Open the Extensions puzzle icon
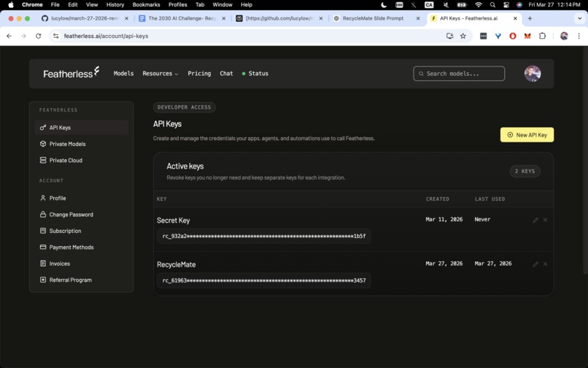The image size is (588, 368). click(542, 36)
